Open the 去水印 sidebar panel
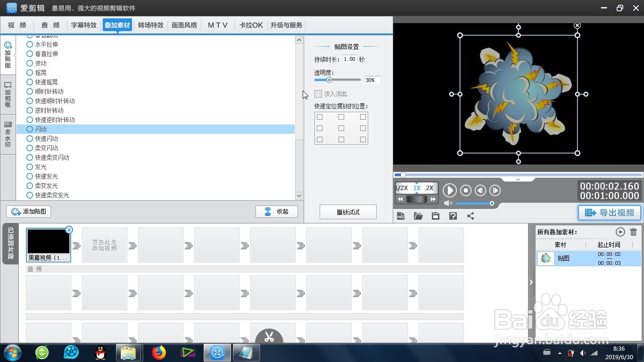This screenshot has height=362, width=644. pos(8,134)
